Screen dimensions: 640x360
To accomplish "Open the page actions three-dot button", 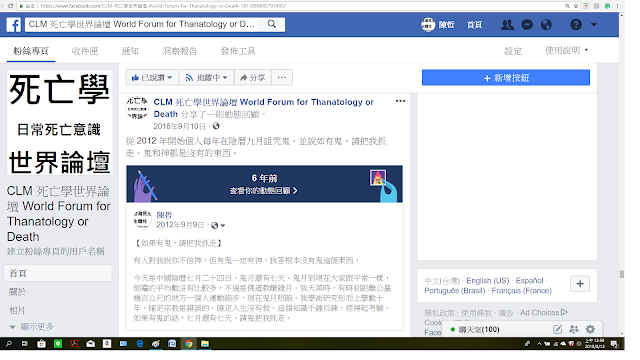I will click(x=282, y=78).
